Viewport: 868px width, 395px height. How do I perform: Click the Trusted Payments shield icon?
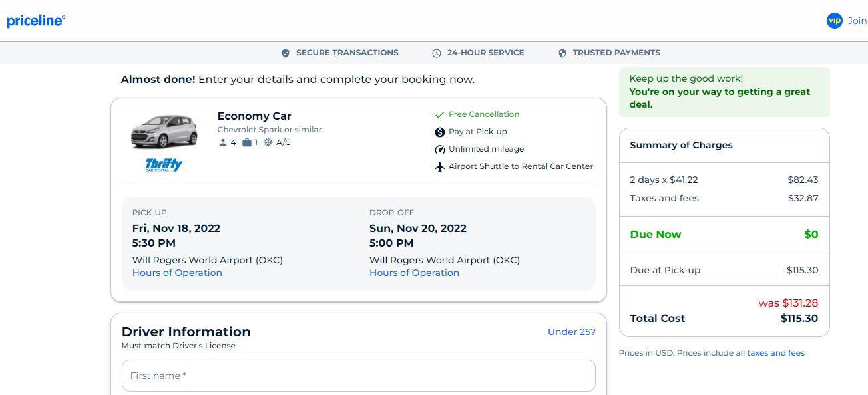[562, 53]
